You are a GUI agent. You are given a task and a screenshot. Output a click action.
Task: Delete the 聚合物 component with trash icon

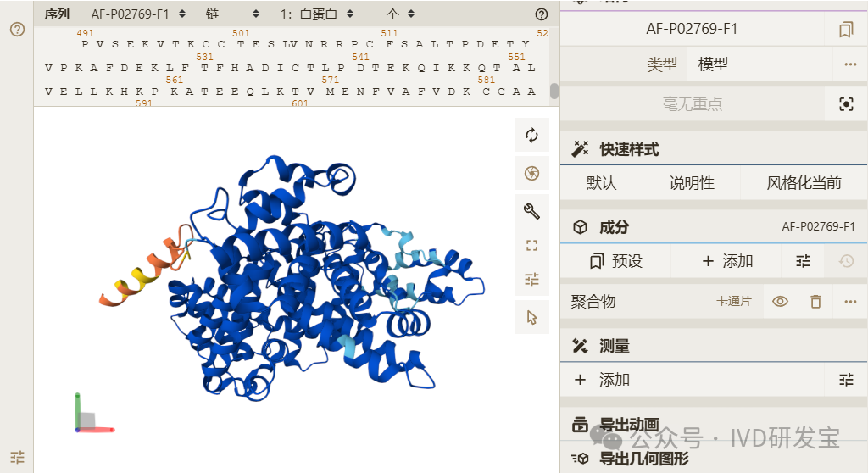coord(815,301)
